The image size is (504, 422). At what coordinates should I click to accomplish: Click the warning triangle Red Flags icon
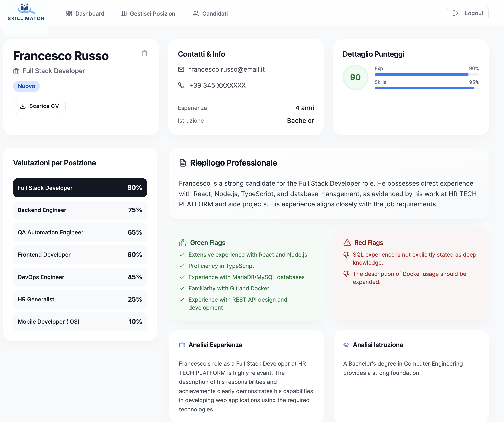pos(347,243)
